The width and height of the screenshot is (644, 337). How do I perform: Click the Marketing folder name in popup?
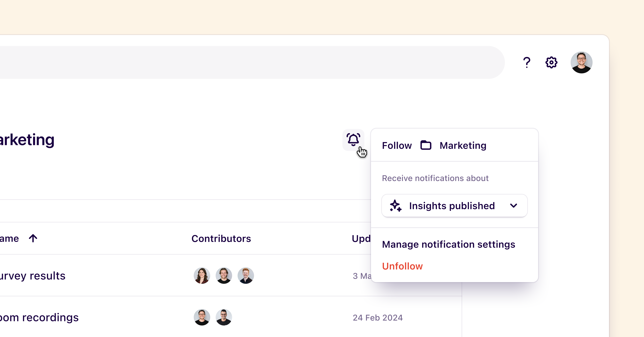463,145
